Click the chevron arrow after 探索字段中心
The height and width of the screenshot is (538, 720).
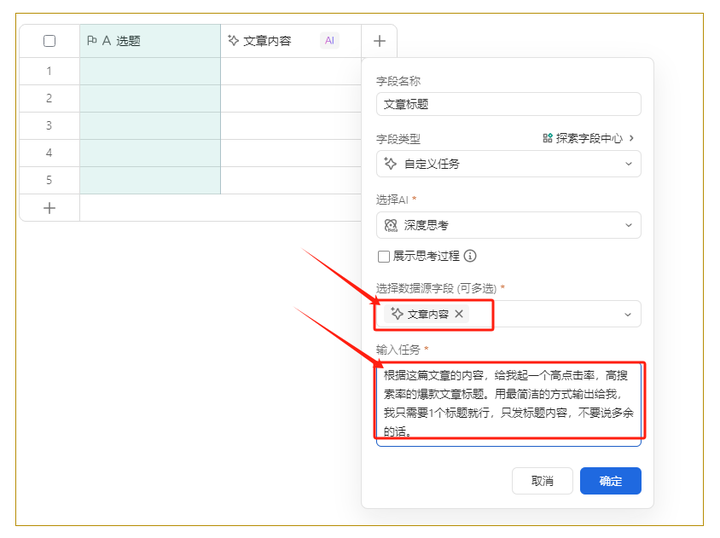(631, 138)
